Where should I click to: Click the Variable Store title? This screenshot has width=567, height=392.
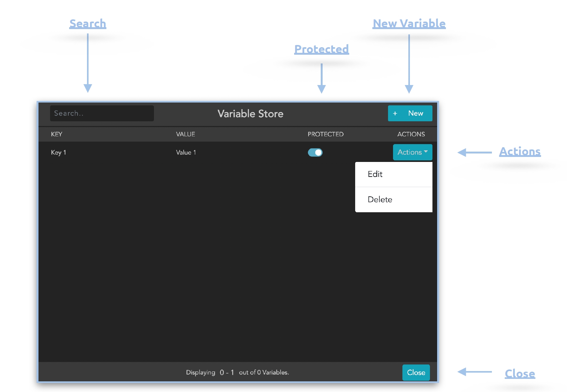click(x=250, y=113)
